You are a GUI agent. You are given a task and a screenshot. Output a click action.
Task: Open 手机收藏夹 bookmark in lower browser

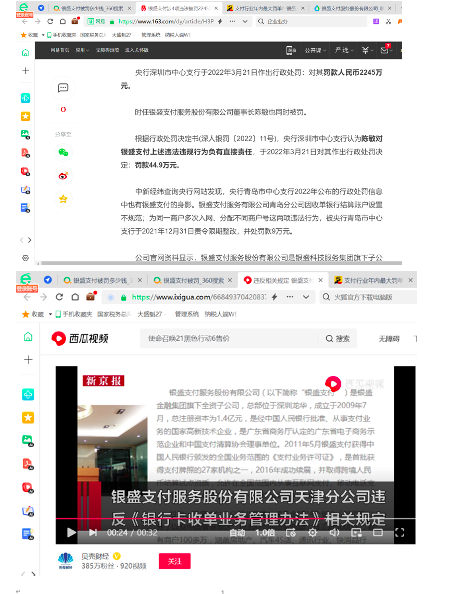click(73, 314)
